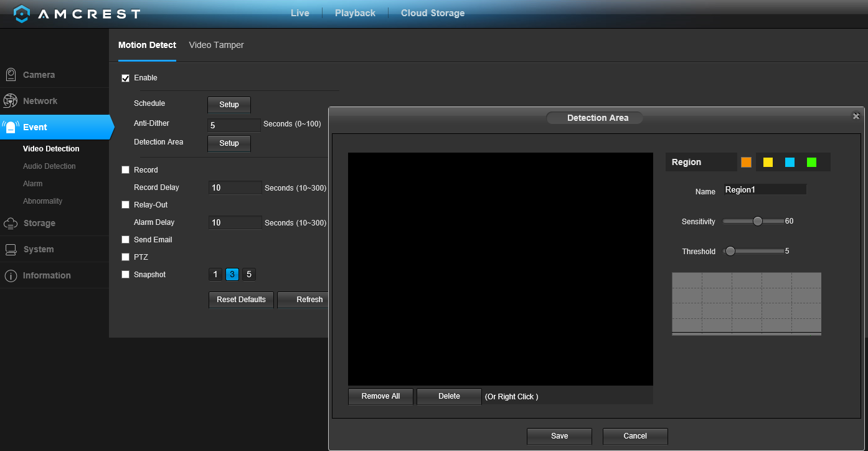Screen dimensions: 868x451
Task: Click the Record Delay input field
Action: 235,188
